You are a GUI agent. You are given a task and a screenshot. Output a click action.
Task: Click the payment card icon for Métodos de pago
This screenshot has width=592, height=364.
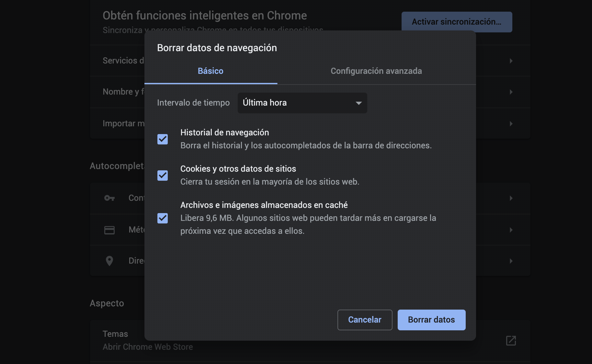tap(109, 230)
